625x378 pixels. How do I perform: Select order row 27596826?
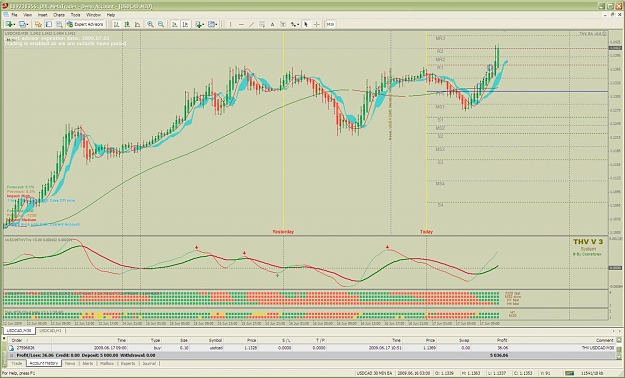pyautogui.click(x=312, y=348)
